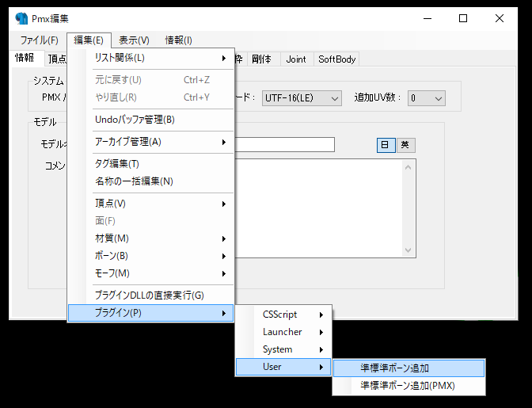
Task: Open the 情報(I) menu
Action: 178,40
